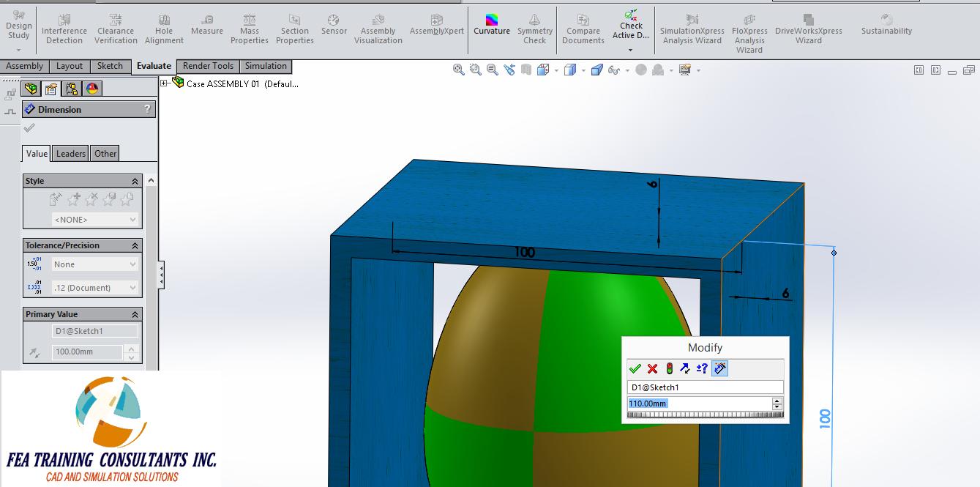
Task: Switch to Assembly tab
Action: click(x=25, y=66)
